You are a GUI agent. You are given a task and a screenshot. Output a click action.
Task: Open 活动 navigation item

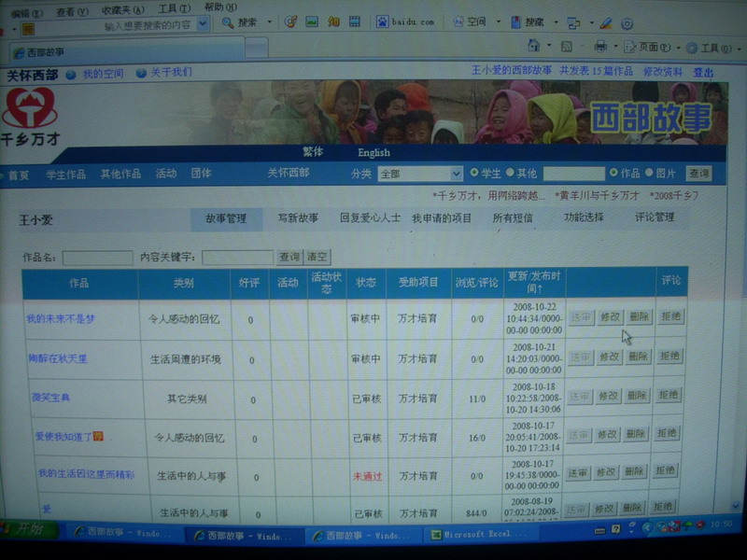pyautogui.click(x=166, y=174)
